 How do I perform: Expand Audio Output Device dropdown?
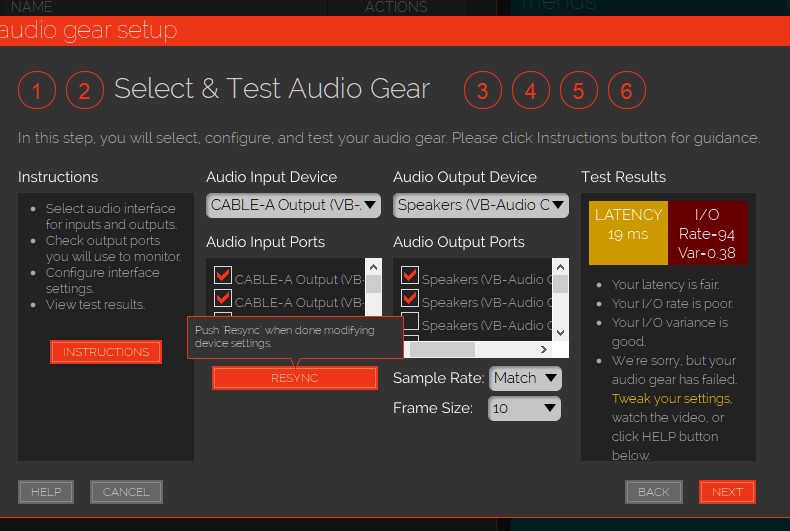coord(481,205)
